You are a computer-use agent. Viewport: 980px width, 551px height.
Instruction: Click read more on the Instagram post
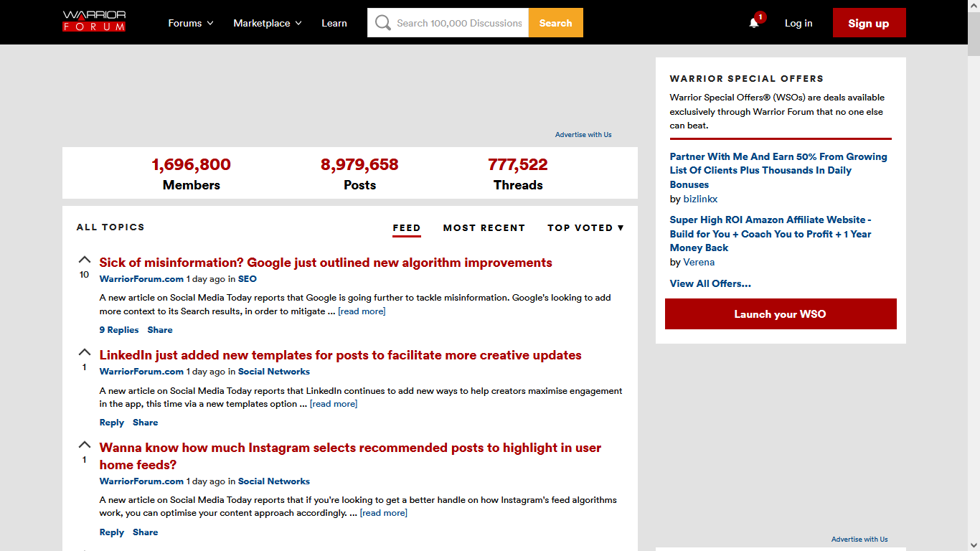[384, 513]
